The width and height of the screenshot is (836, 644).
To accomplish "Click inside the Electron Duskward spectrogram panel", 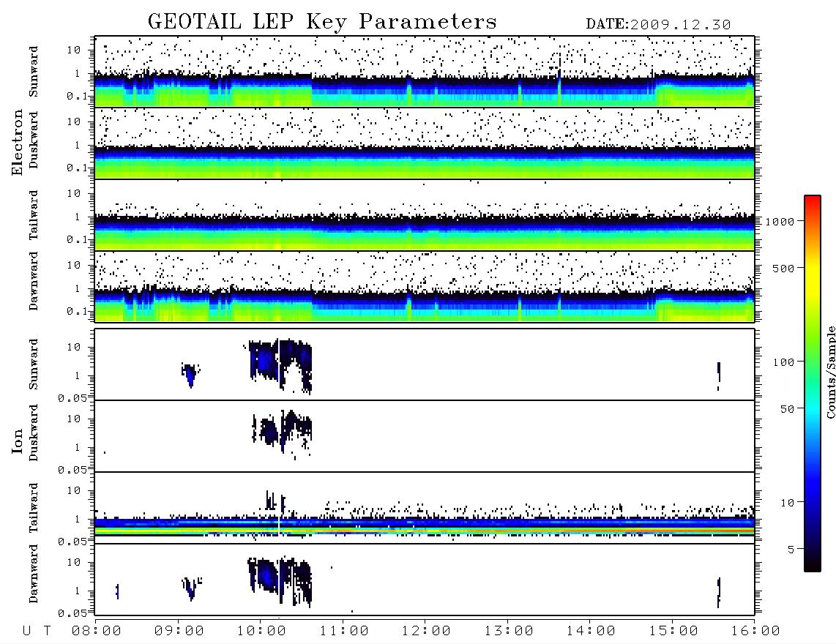I will click(x=425, y=143).
